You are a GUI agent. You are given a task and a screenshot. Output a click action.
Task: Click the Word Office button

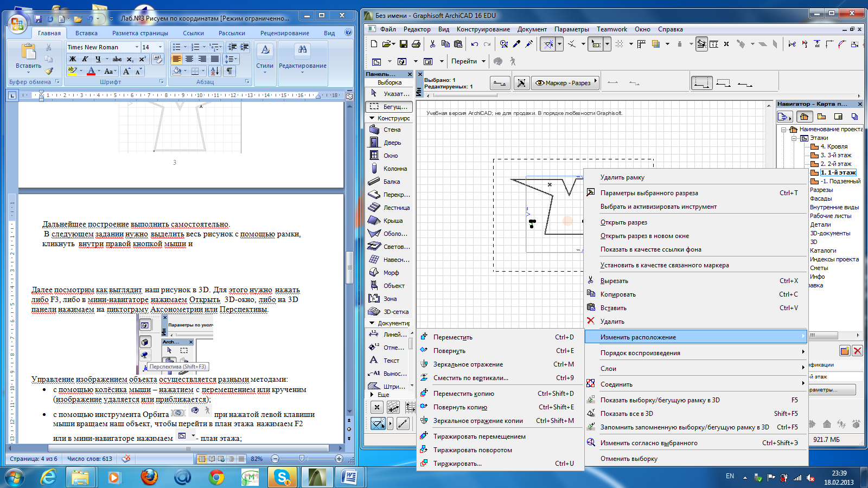click(17, 23)
